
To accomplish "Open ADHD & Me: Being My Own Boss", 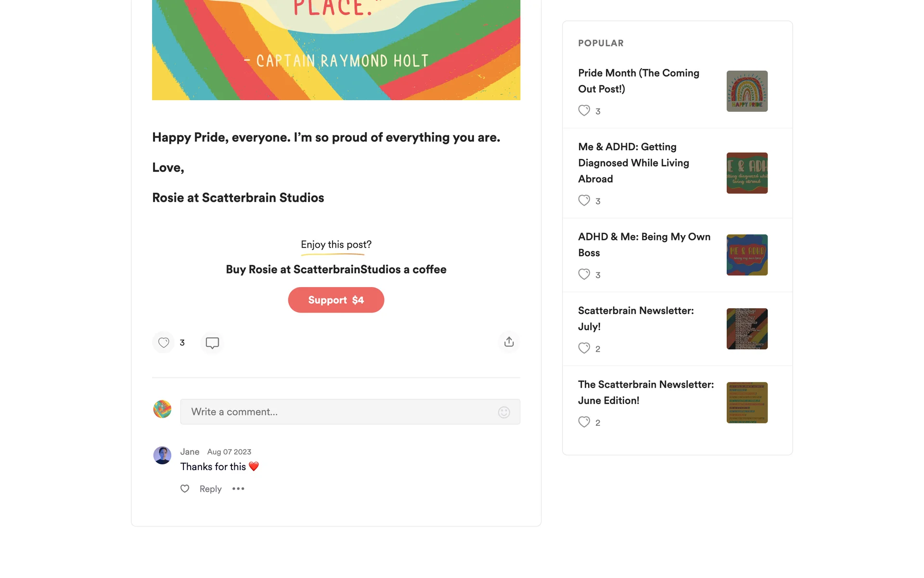I will pyautogui.click(x=644, y=245).
